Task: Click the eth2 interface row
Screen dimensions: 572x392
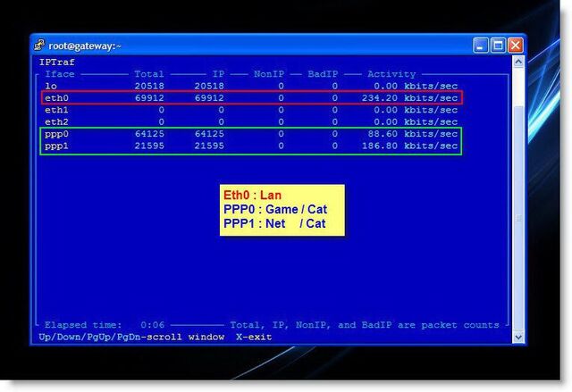Action: (251, 121)
